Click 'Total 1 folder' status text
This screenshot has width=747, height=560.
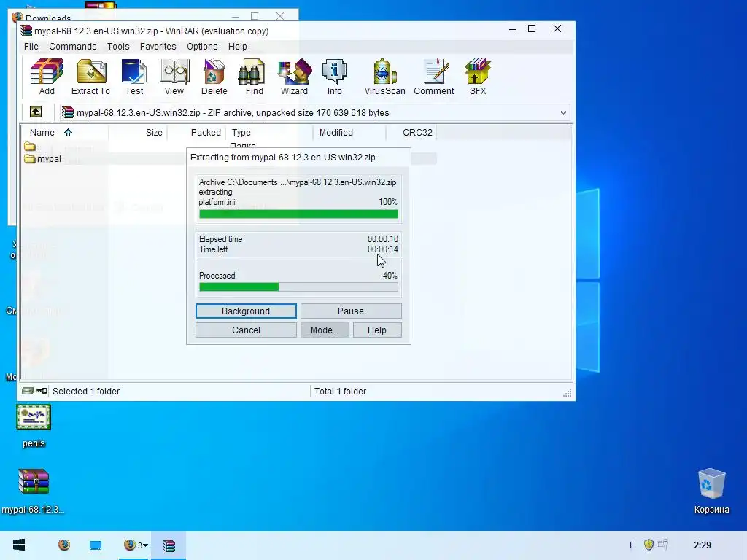click(340, 392)
